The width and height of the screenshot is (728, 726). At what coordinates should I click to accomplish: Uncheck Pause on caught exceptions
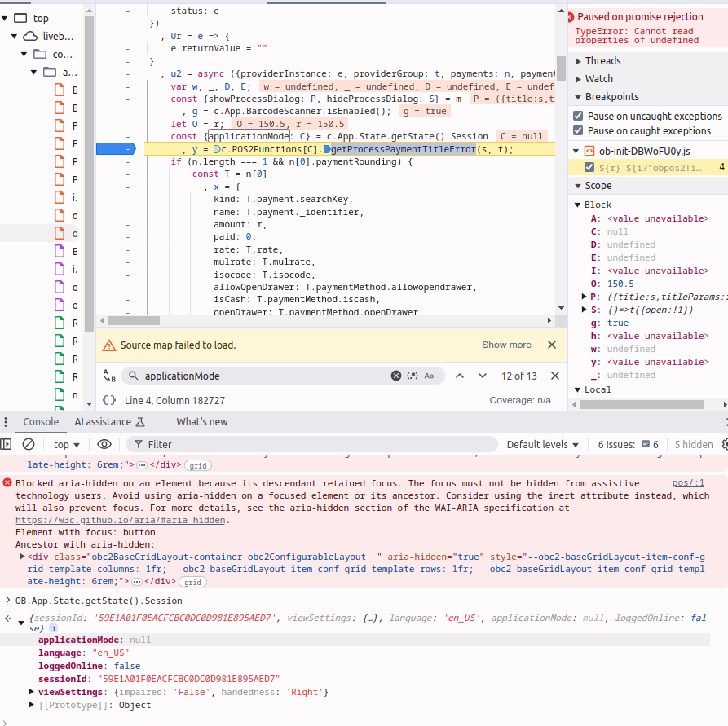coord(578,130)
